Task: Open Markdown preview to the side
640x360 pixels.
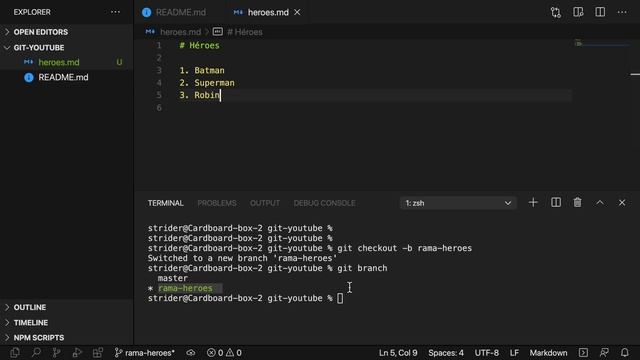Action: [578, 12]
